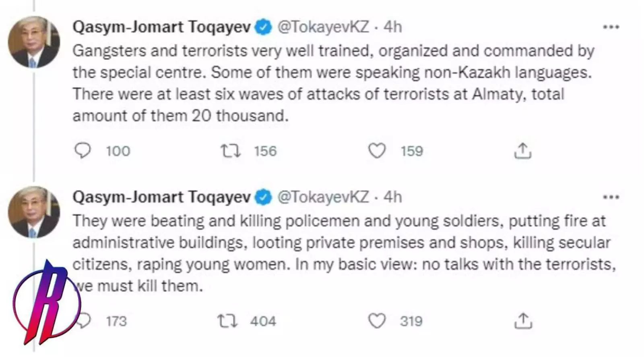Retweet the first tweet with 156 retweets
Screen dimensions: 644x357
point(231,151)
